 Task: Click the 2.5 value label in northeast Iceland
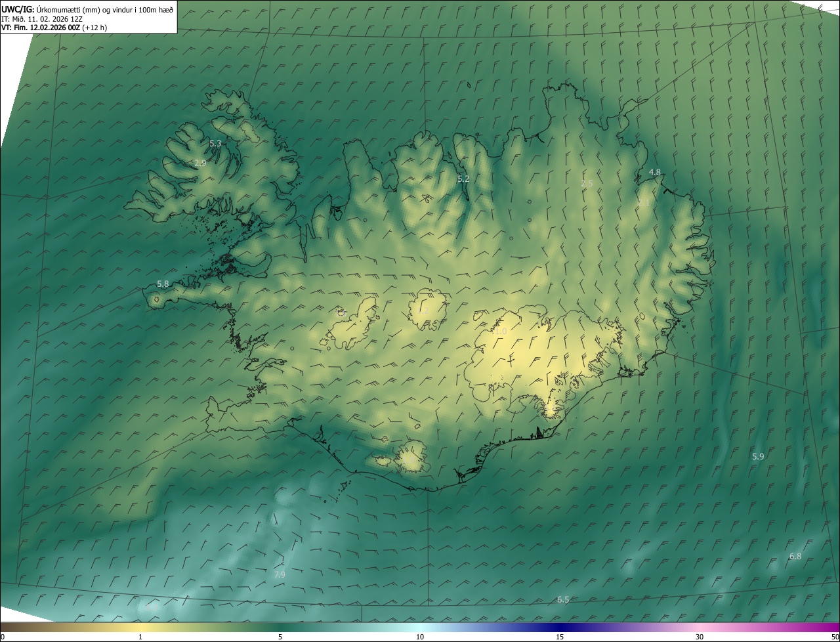(x=587, y=183)
